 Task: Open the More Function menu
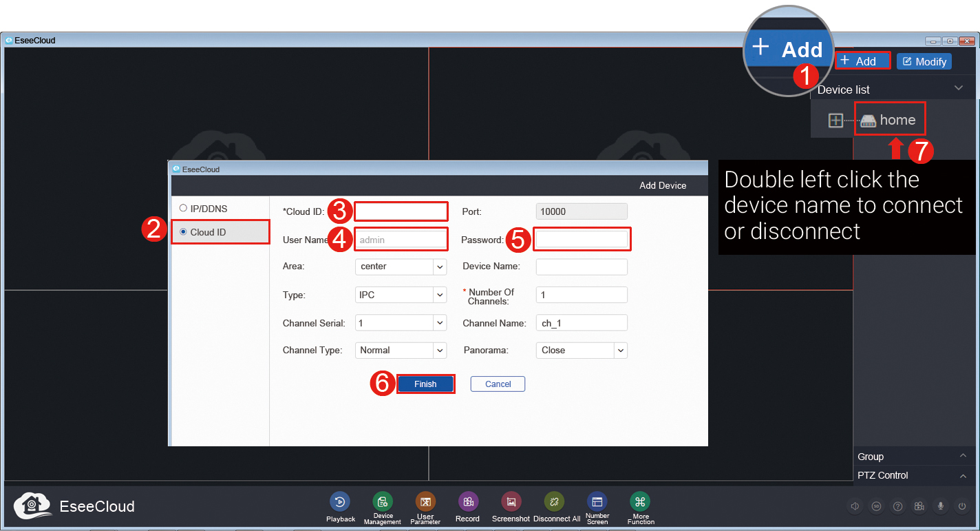(x=640, y=502)
